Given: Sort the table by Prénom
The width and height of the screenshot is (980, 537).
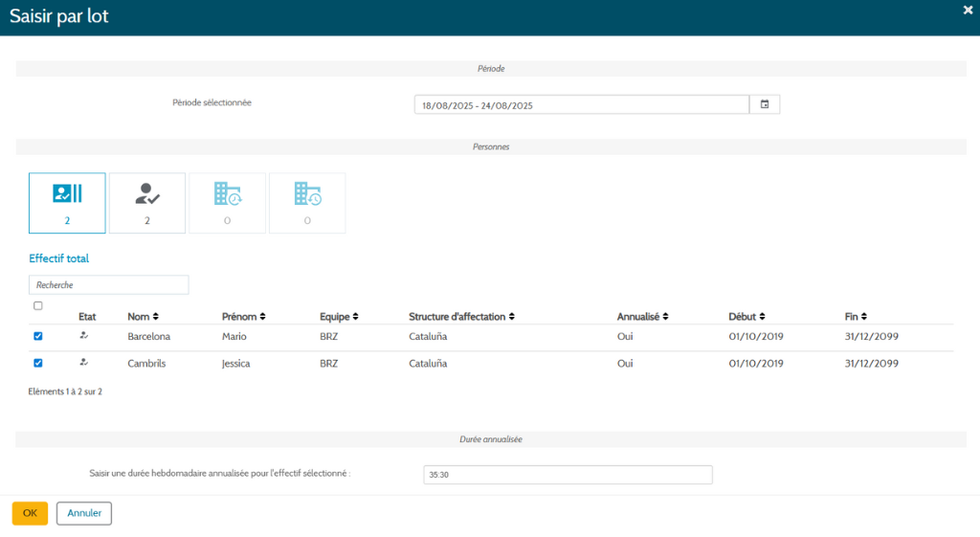Looking at the screenshot, I should 244,316.
